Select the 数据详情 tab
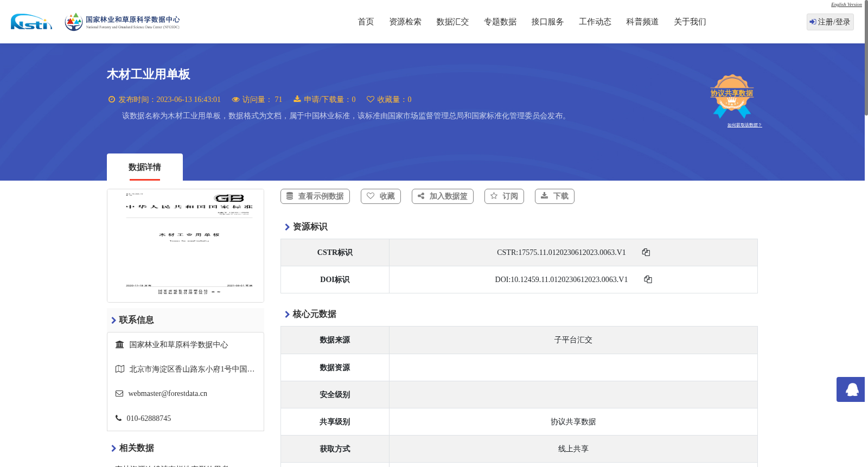The width and height of the screenshot is (868, 467). click(x=145, y=167)
